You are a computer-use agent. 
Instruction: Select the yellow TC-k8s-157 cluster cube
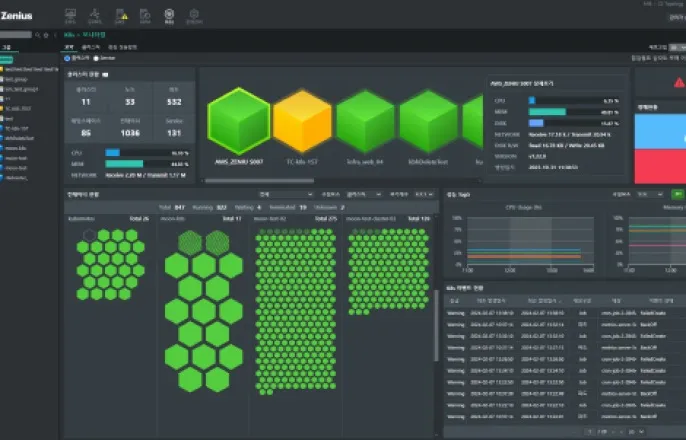(x=302, y=121)
